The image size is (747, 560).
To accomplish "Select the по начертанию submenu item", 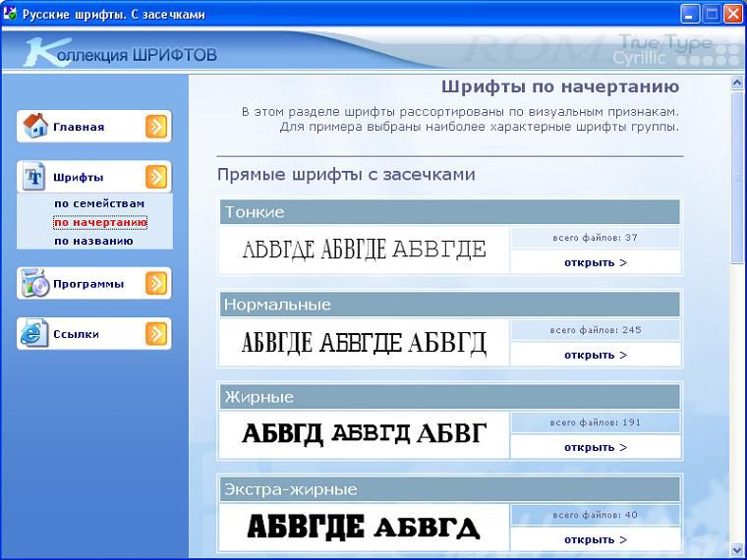I will click(x=100, y=222).
